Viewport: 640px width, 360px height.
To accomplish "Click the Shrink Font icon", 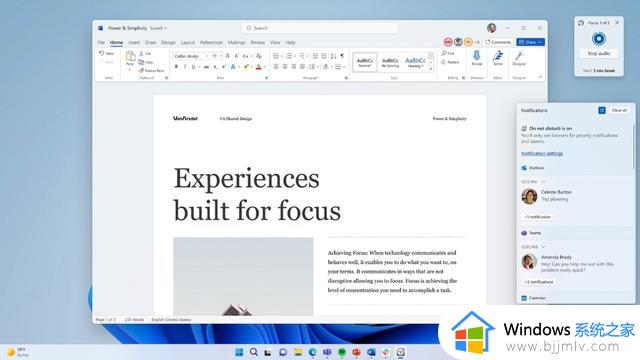I will coord(236,56).
